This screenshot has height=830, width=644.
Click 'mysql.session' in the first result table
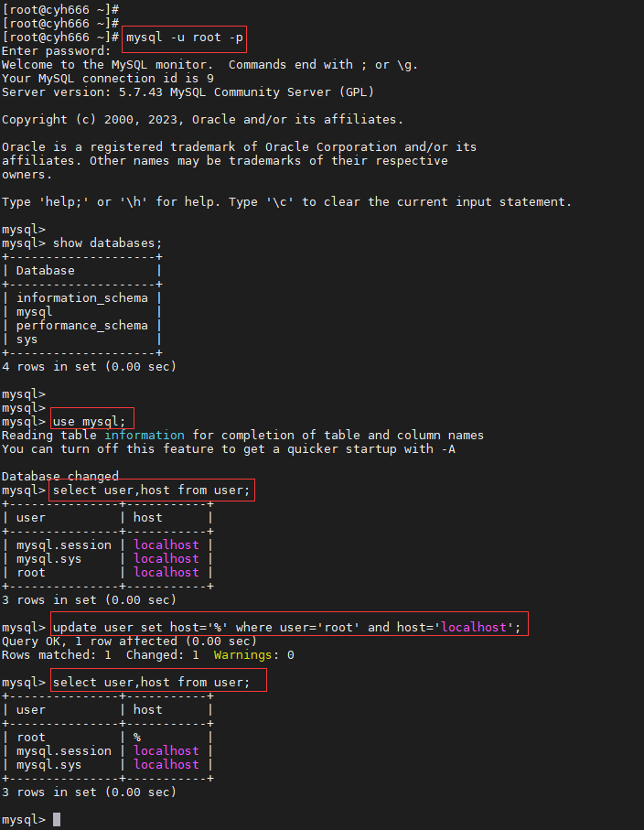[63, 545]
